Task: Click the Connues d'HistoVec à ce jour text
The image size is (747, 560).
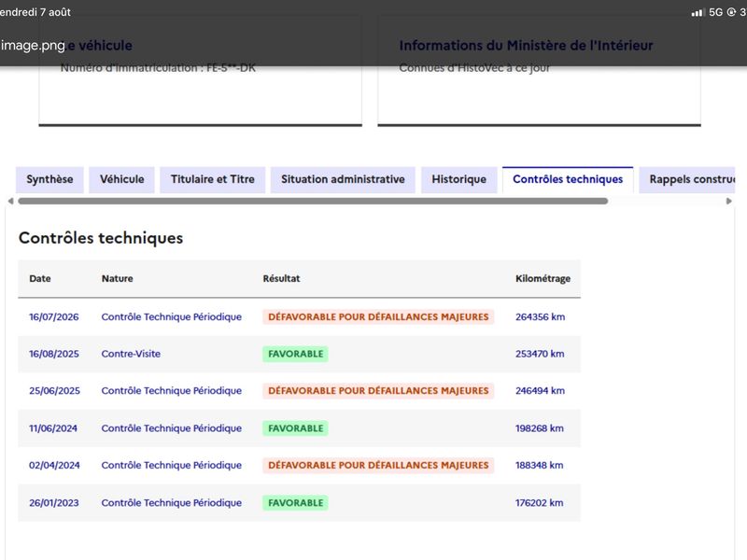Action: tap(474, 67)
